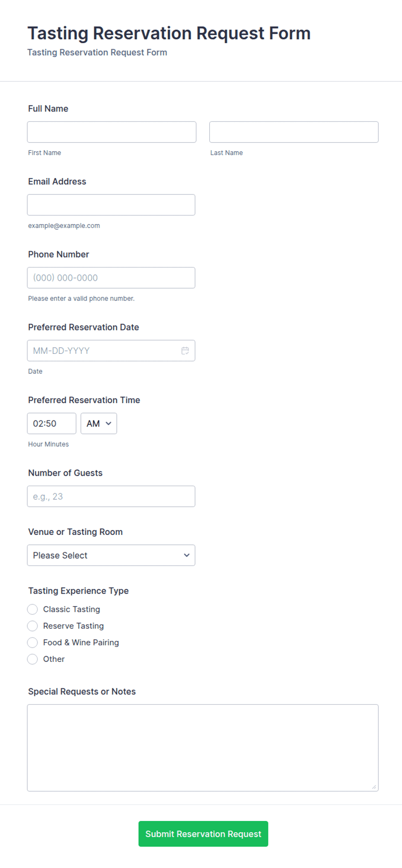Click the Number of Guests field
The width and height of the screenshot is (402, 868).
point(111,496)
